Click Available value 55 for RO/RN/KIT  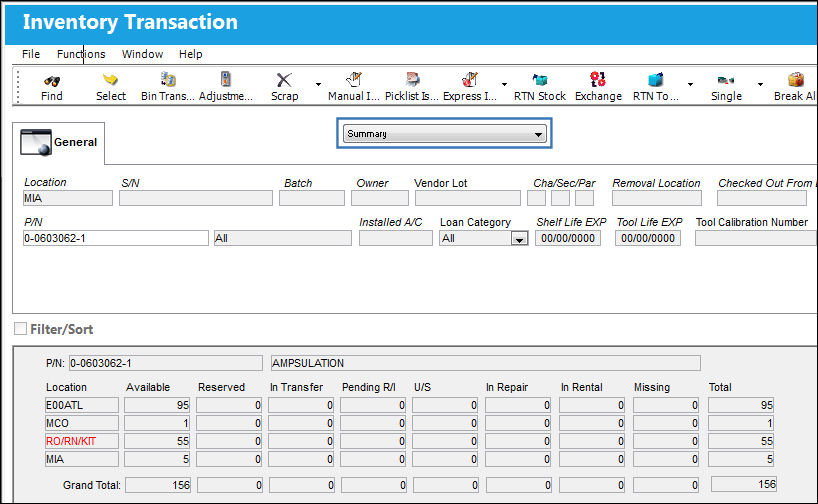(157, 441)
